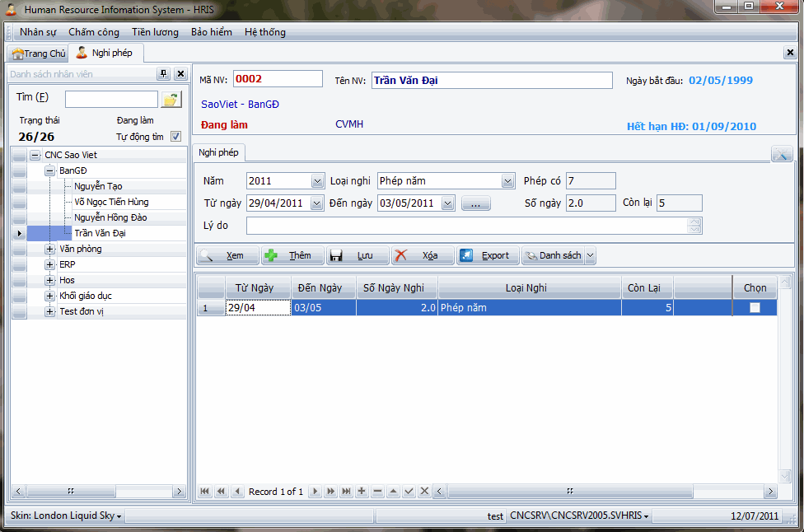Click the minus icon to delete record

377,492
